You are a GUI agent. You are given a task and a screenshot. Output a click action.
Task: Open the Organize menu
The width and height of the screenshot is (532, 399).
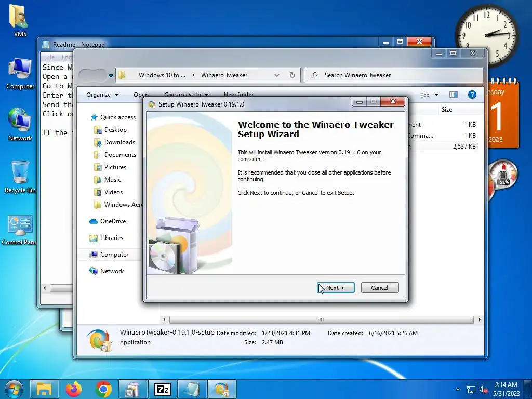click(x=102, y=95)
